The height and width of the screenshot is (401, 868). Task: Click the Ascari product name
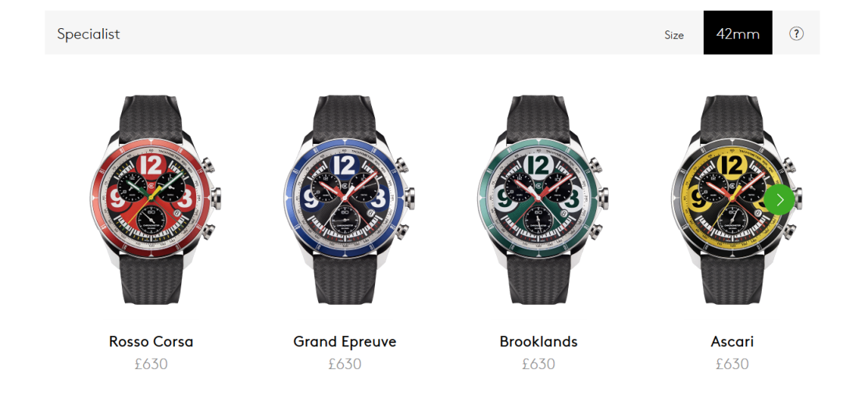732,341
